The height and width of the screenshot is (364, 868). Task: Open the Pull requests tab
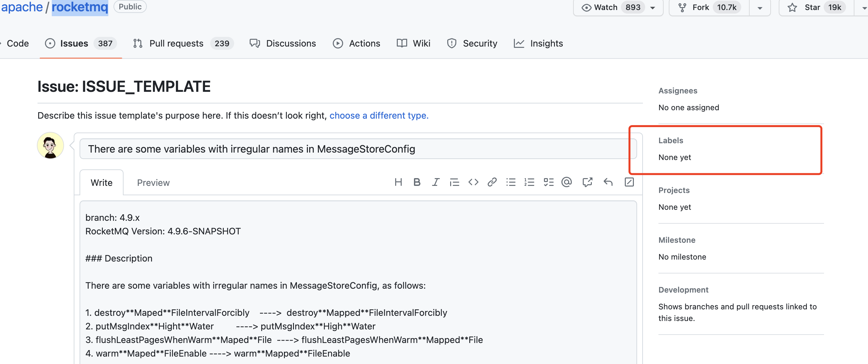[183, 43]
